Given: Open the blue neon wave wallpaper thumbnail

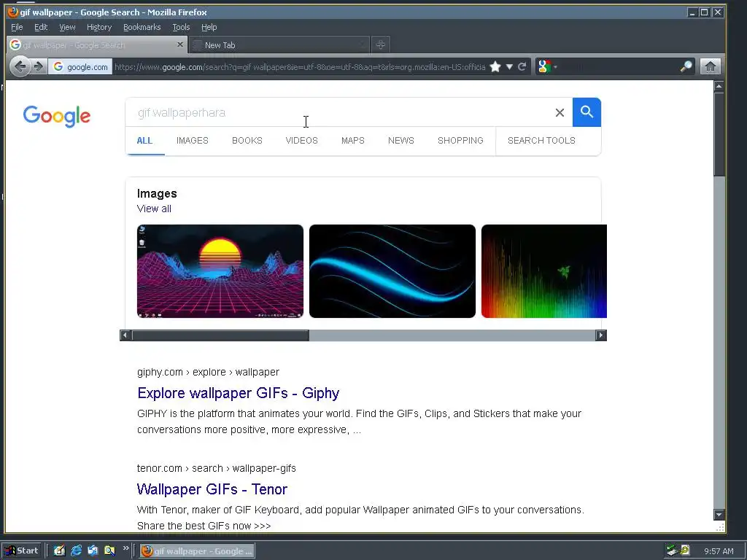Looking at the screenshot, I should click(x=392, y=271).
